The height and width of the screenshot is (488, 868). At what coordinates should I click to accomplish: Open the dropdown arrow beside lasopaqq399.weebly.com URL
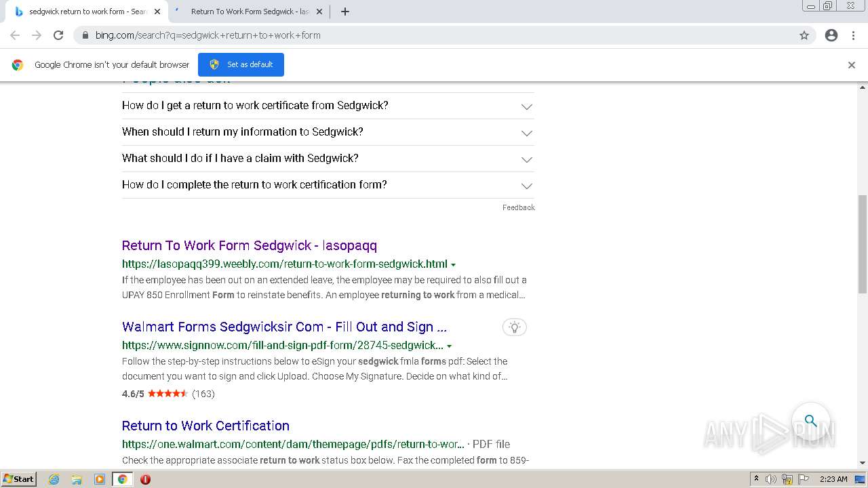pyautogui.click(x=453, y=264)
